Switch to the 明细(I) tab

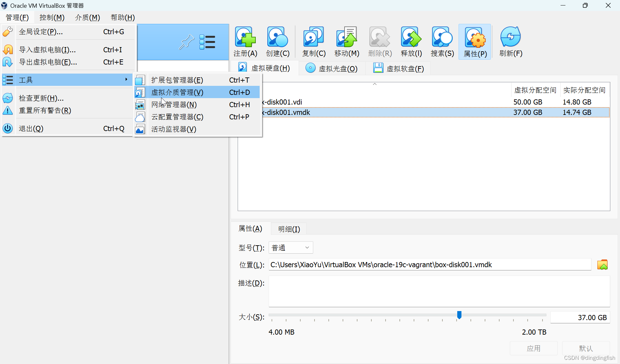[289, 229]
